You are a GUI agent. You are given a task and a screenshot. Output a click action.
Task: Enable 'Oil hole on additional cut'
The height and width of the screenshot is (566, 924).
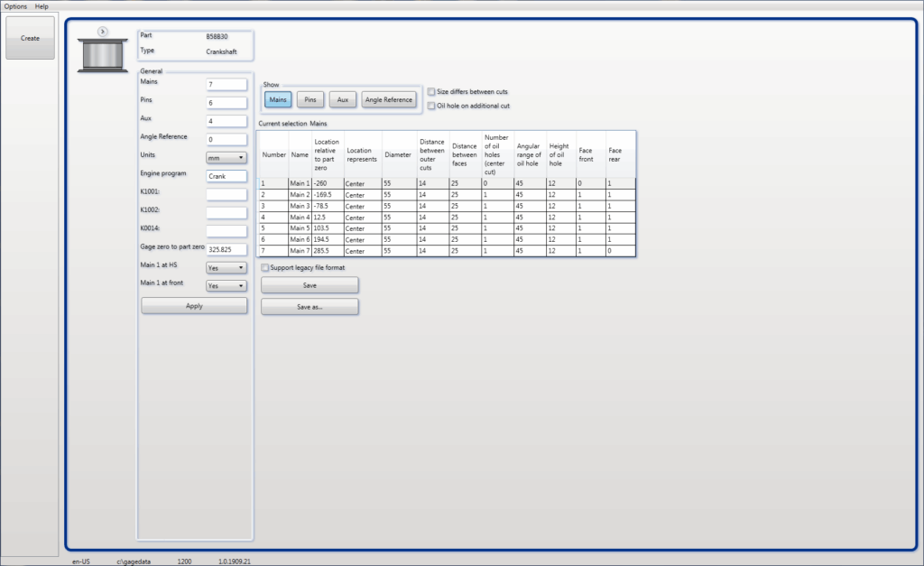click(431, 106)
